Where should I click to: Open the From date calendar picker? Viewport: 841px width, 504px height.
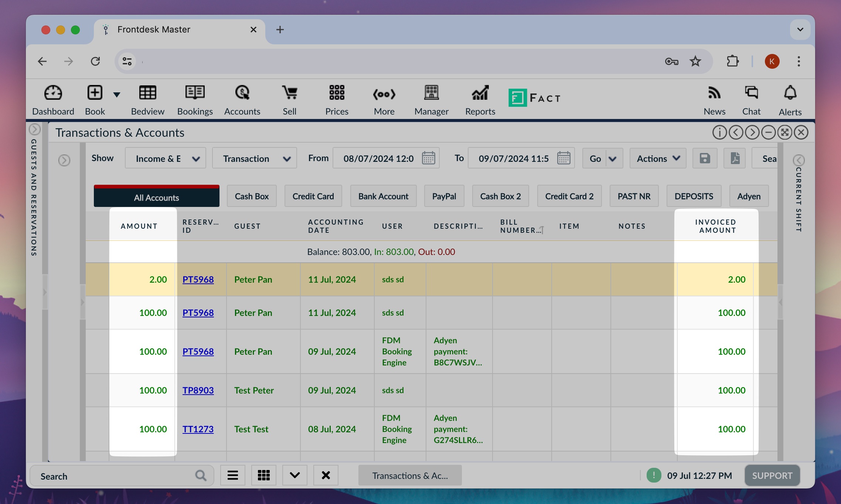pos(428,158)
